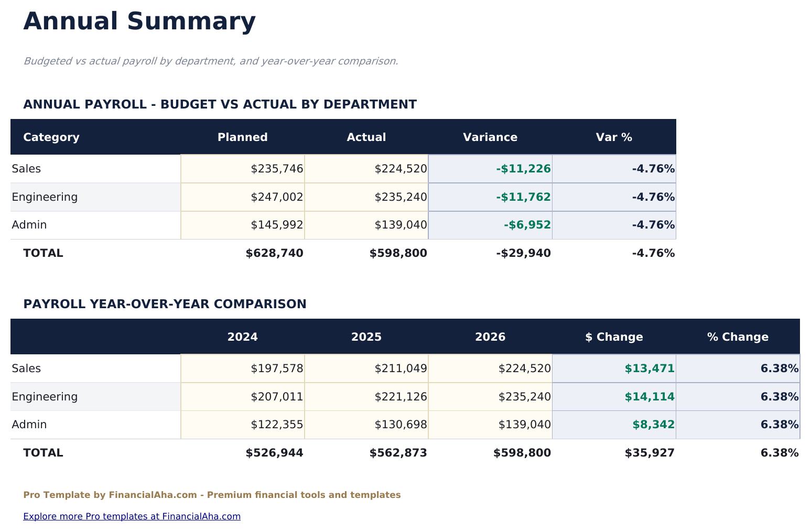The height and width of the screenshot is (532, 811).
Task: Click the Category column header
Action: (x=51, y=137)
